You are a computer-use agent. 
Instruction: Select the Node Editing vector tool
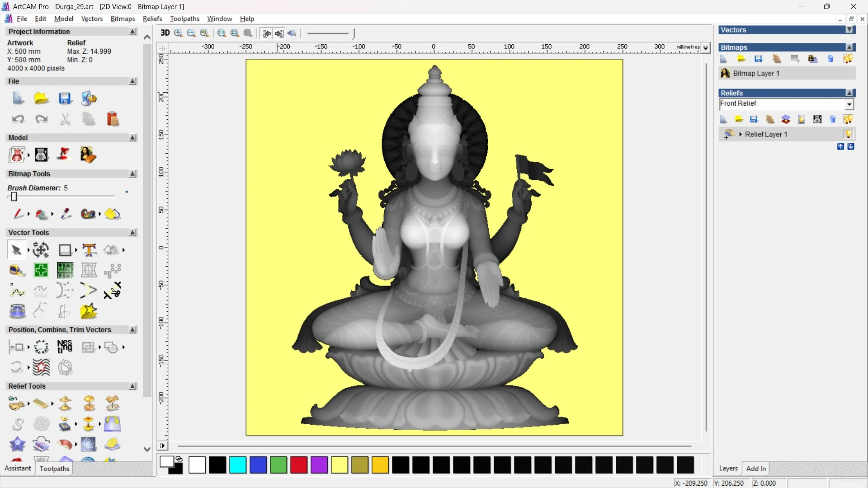[x=17, y=291]
